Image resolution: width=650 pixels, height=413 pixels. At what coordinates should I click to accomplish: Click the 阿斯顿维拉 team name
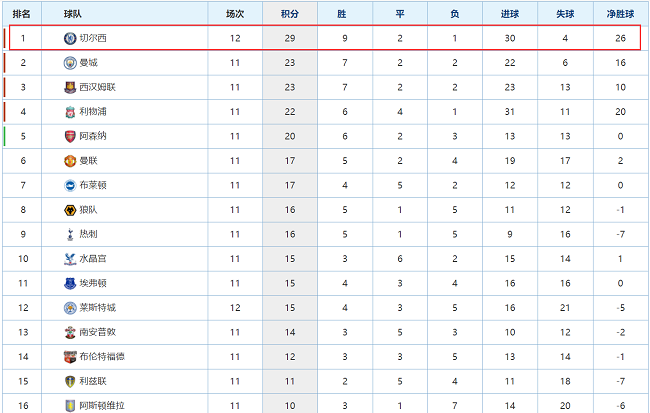coord(102,405)
